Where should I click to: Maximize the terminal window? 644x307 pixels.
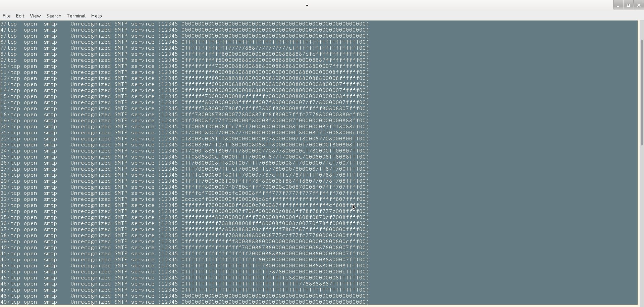pos(628,5)
